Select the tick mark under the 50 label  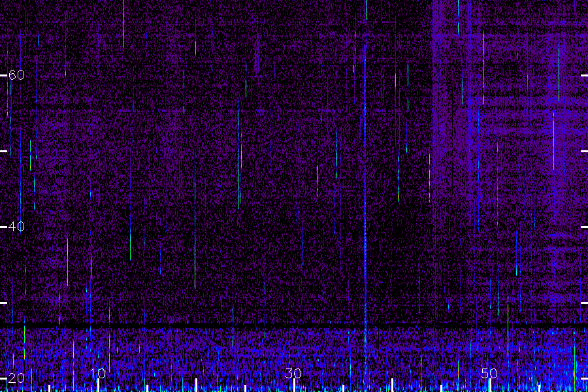490,385
